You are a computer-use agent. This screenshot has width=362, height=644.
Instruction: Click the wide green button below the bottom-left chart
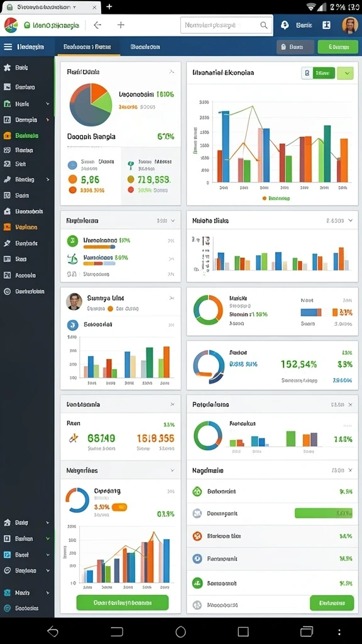(x=123, y=602)
